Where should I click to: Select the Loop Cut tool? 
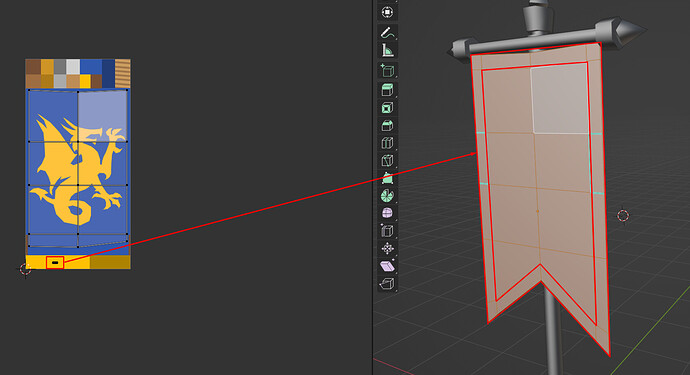pos(387,143)
